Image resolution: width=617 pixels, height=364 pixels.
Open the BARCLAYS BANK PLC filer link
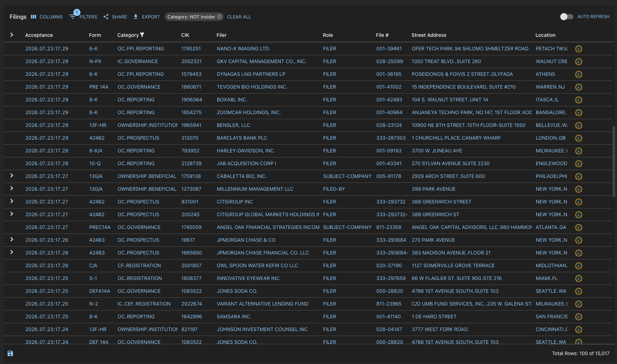[242, 138]
